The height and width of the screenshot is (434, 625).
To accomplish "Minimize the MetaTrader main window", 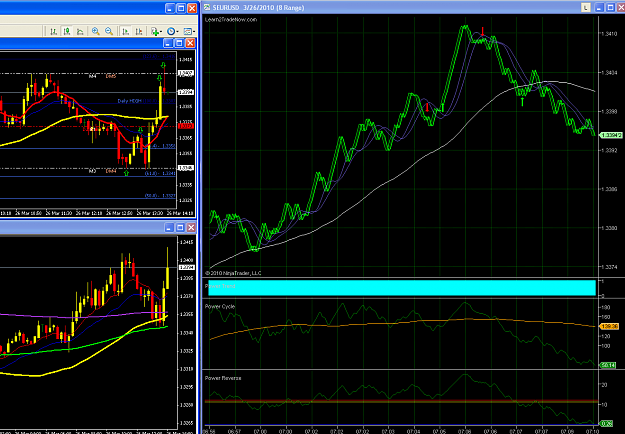I will [x=170, y=8].
